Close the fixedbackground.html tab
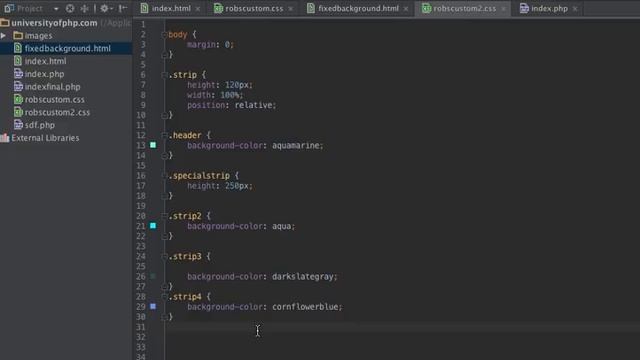This screenshot has width=640, height=360. click(x=406, y=9)
